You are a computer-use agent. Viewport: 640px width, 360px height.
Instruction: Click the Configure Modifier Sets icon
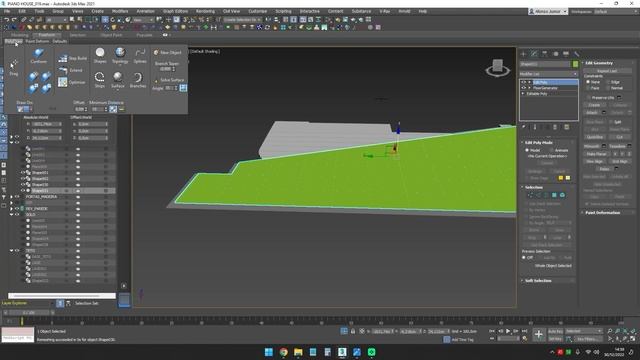[567, 127]
